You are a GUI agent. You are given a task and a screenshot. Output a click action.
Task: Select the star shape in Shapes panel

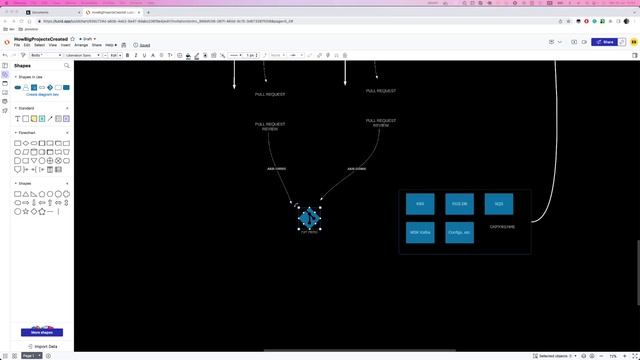click(26, 211)
